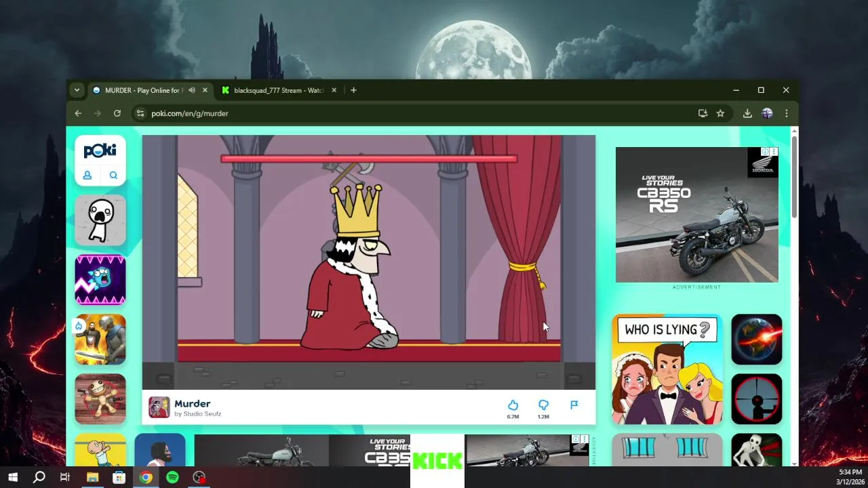This screenshot has width=868, height=488.
Task: Open Microsoft Store from the taskbar
Action: (119, 477)
